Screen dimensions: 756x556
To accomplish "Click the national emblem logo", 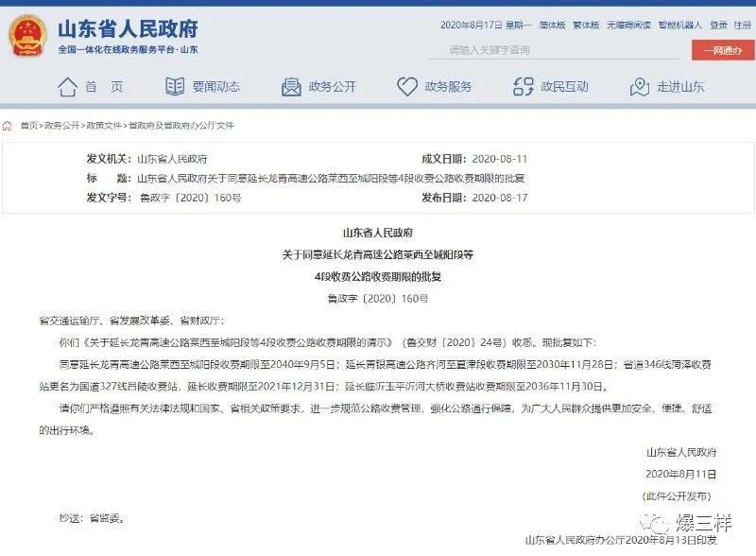I will point(27,35).
